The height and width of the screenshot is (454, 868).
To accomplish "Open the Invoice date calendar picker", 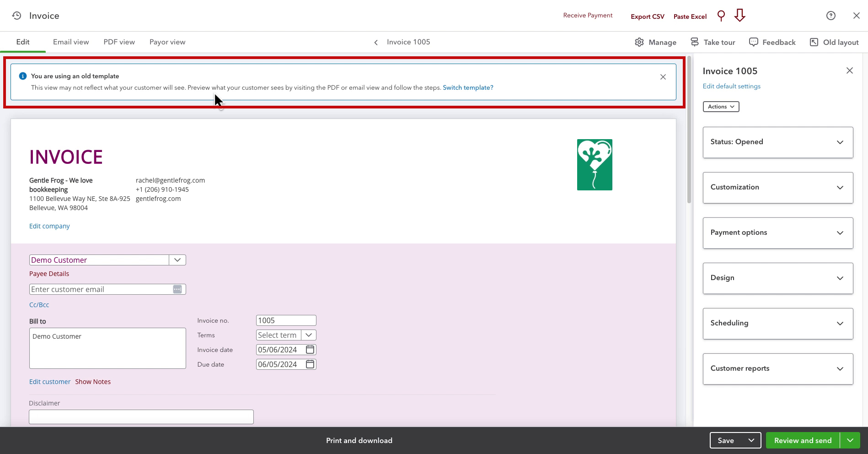I will point(310,350).
